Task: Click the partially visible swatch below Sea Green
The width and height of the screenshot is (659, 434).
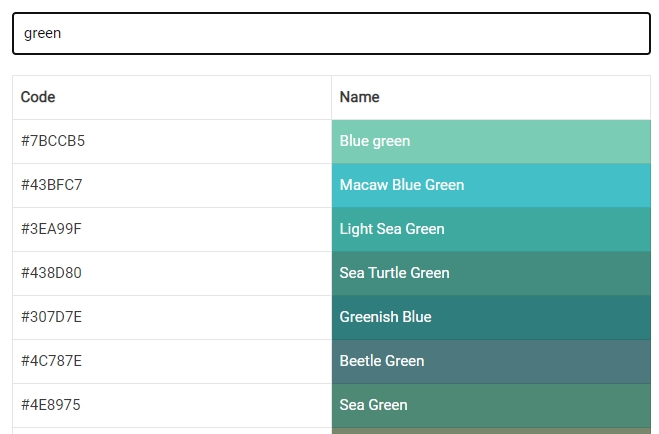Action: tap(490, 431)
